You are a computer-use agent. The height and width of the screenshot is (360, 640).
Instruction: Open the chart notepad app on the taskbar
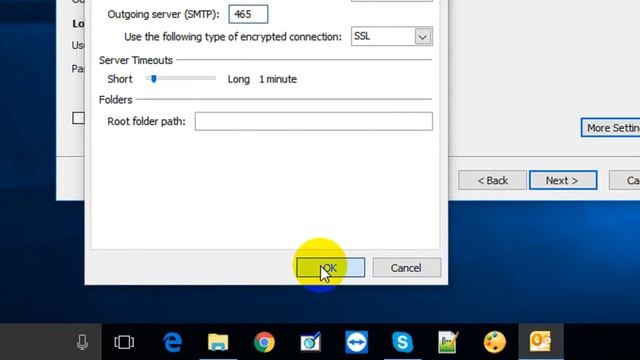(x=448, y=342)
